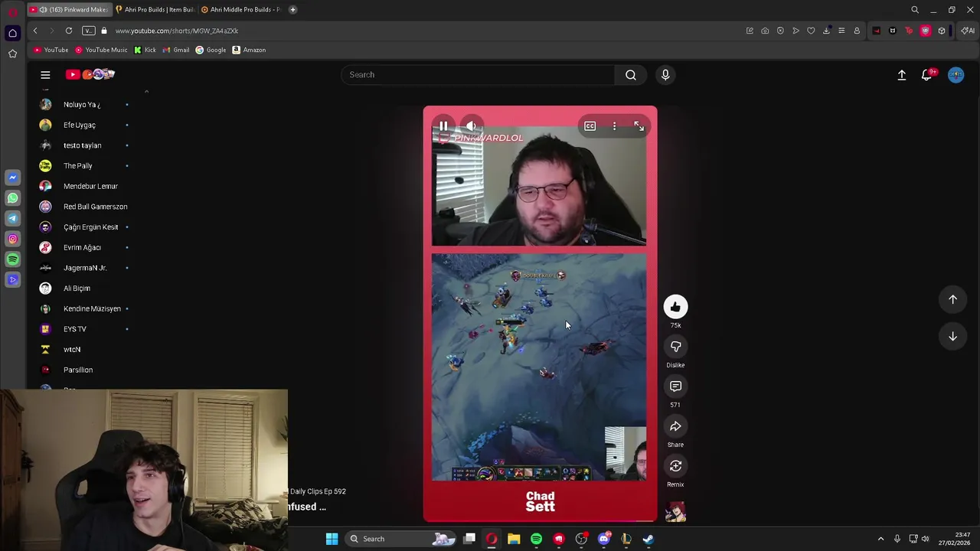Image resolution: width=980 pixels, height=551 pixels.
Task: Go to YouTube home via logo
Action: click(90, 74)
